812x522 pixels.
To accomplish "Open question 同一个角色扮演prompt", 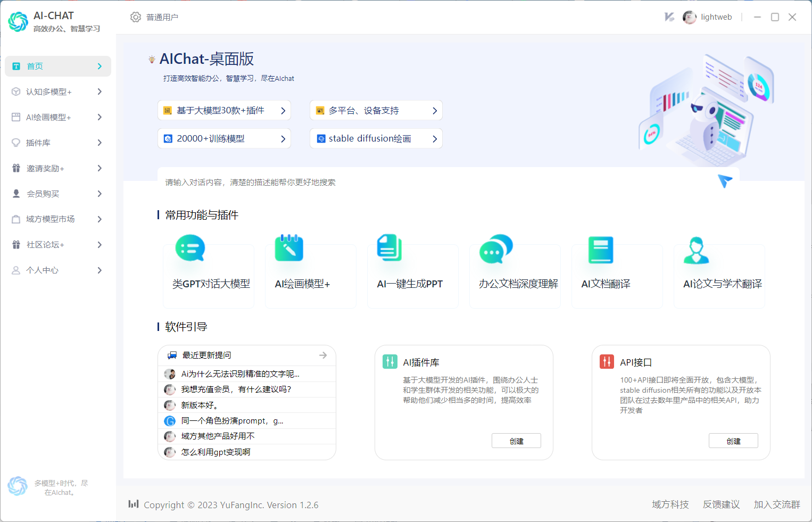I will tap(247, 420).
